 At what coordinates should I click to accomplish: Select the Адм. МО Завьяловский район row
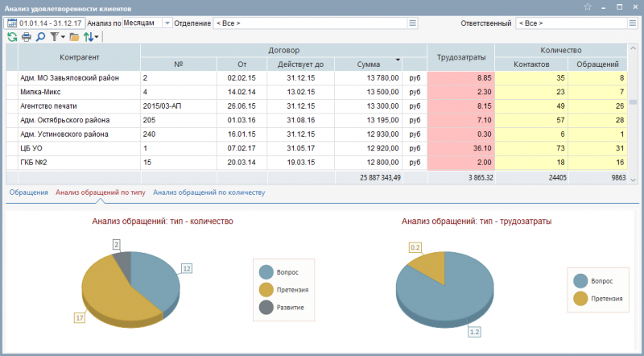click(316, 77)
